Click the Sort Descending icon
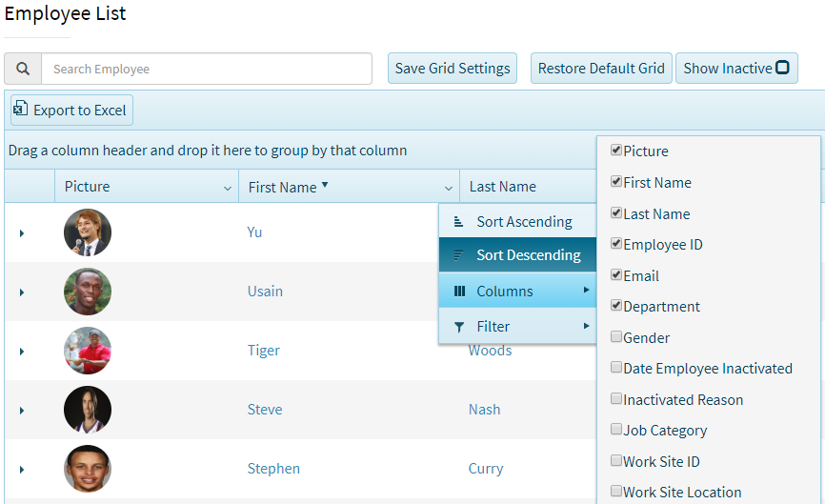825x504 pixels. click(x=459, y=255)
